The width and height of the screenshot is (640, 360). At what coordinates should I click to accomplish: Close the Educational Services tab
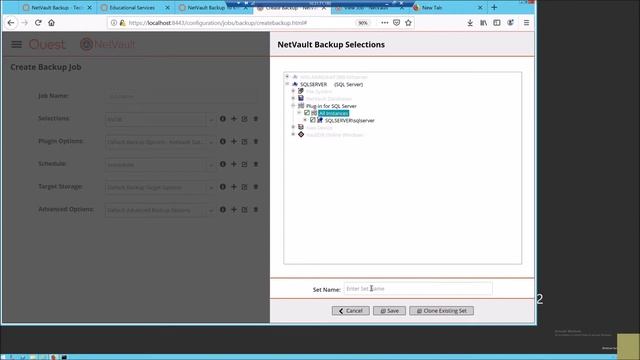click(167, 7)
